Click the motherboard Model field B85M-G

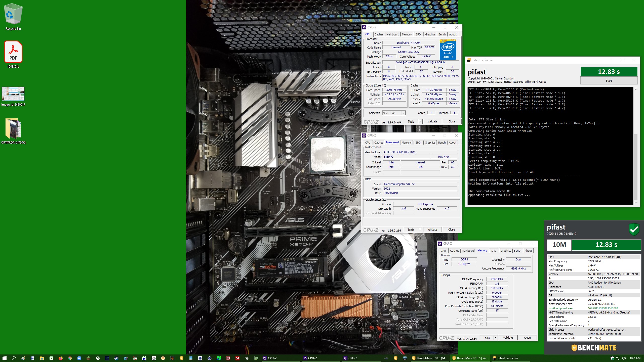pyautogui.click(x=406, y=157)
